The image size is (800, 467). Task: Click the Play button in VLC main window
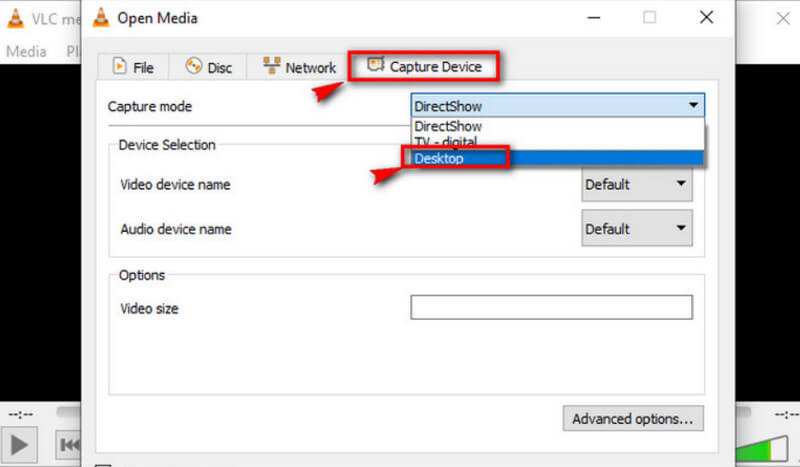coord(19,445)
